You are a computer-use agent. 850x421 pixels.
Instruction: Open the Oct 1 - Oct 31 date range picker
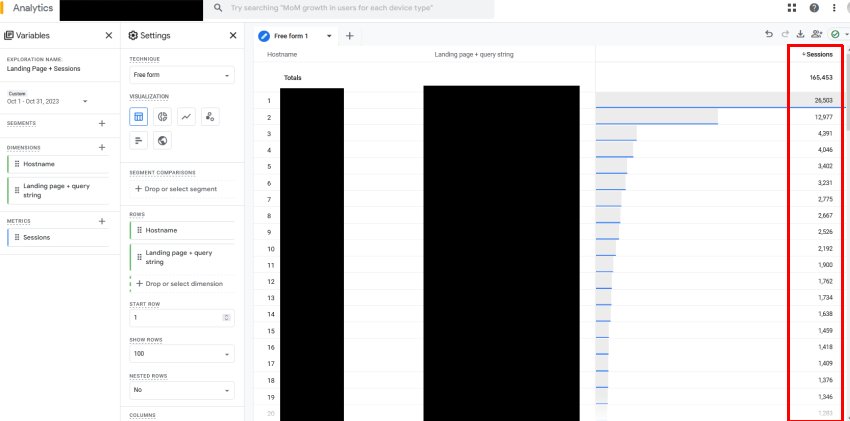pyautogui.click(x=48, y=101)
